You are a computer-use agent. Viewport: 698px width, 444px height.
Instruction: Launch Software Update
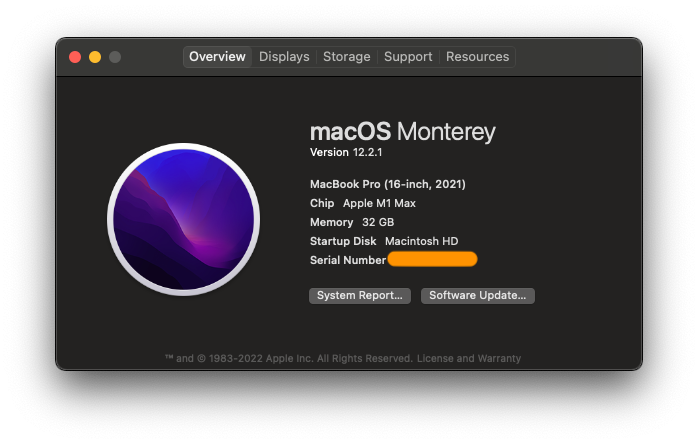[478, 296]
